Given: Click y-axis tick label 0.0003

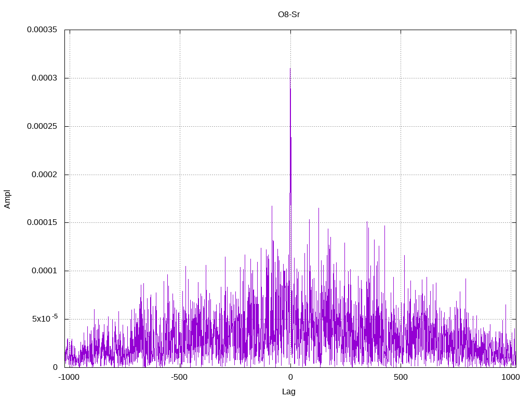Looking at the screenshot, I should [45, 78].
